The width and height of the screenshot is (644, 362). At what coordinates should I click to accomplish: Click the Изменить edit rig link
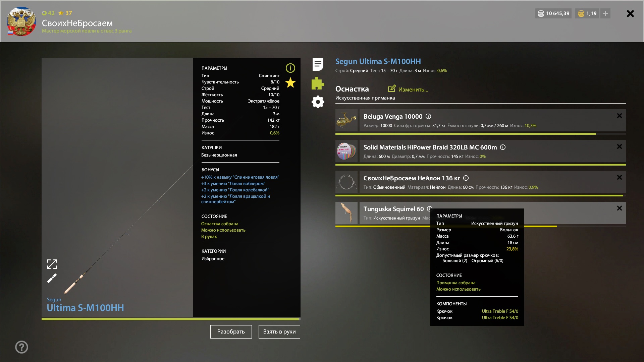click(408, 89)
